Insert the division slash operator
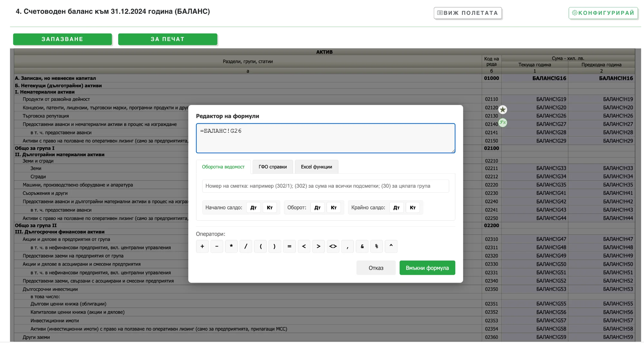 246,246
